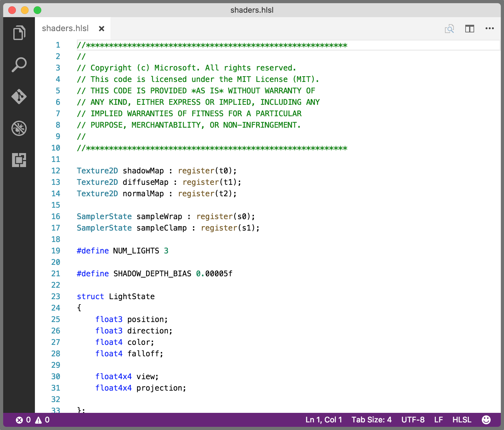Click line number 19 in gutter

[x=56, y=251]
